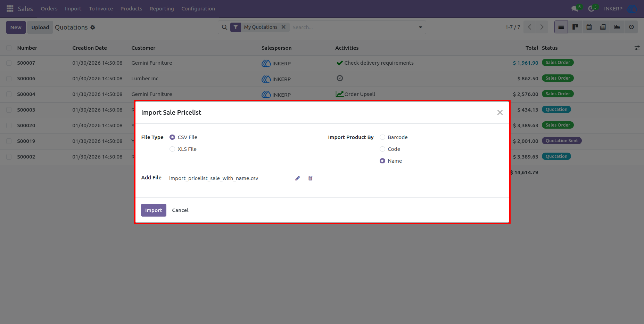Remove the My Quotations filter

pos(283,27)
